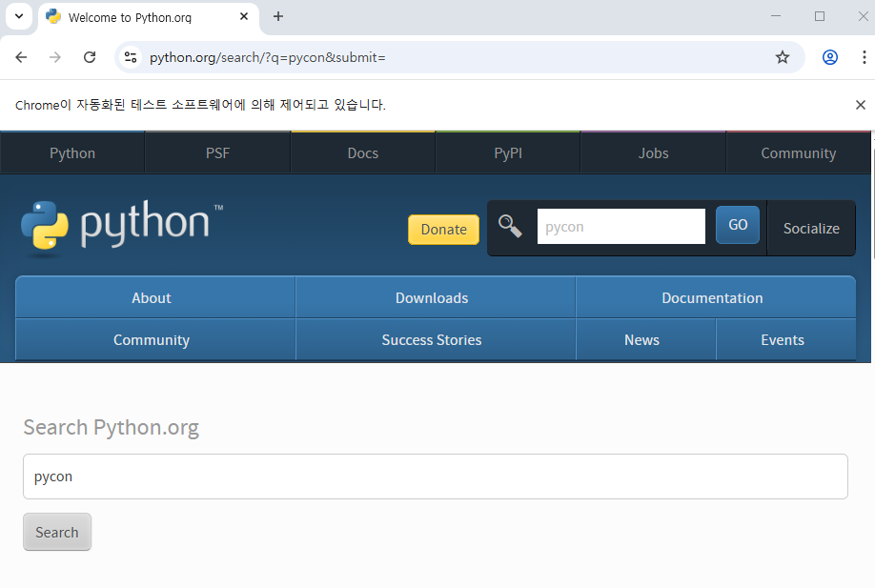This screenshot has height=588, width=875.
Task: Open a new tab with plus icon
Action: pos(278,17)
